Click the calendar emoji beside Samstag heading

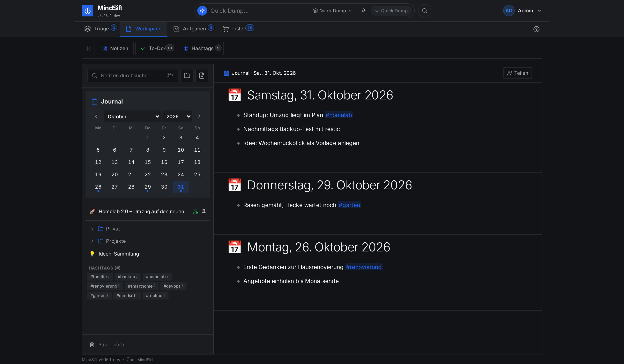[x=235, y=95]
